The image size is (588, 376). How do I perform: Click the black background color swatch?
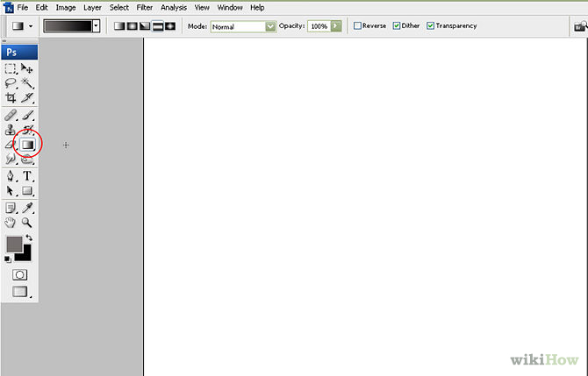[x=25, y=255]
